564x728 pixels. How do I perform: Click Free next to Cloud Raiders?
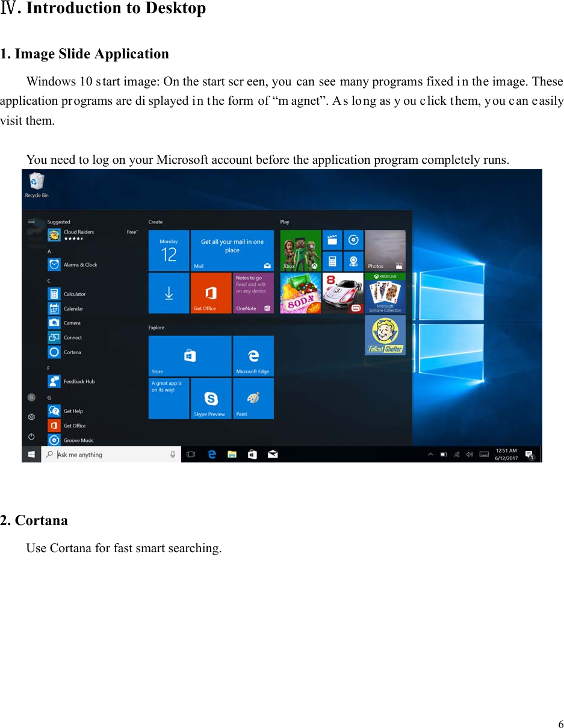[132, 232]
